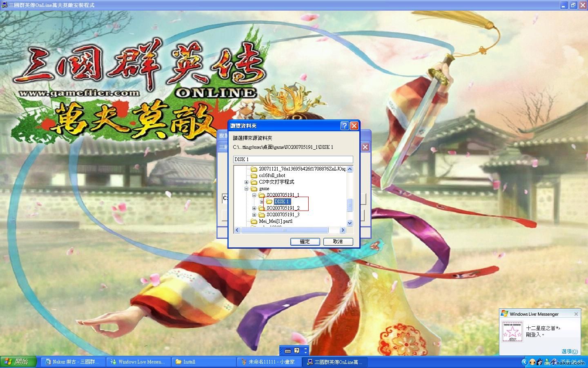Restore down the installer main window

[573, 5]
